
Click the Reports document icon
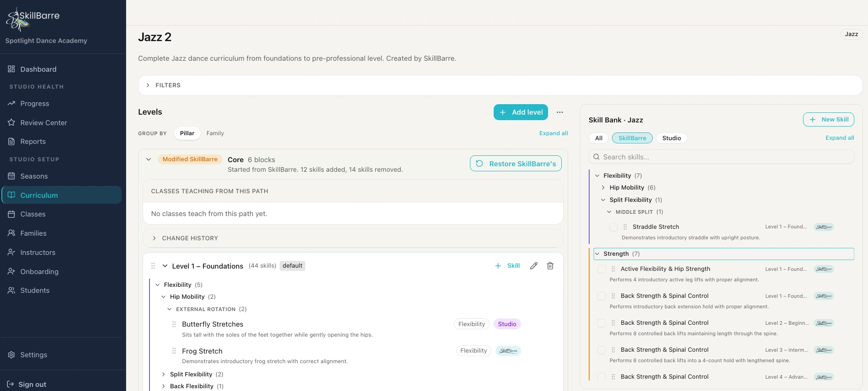click(x=11, y=142)
